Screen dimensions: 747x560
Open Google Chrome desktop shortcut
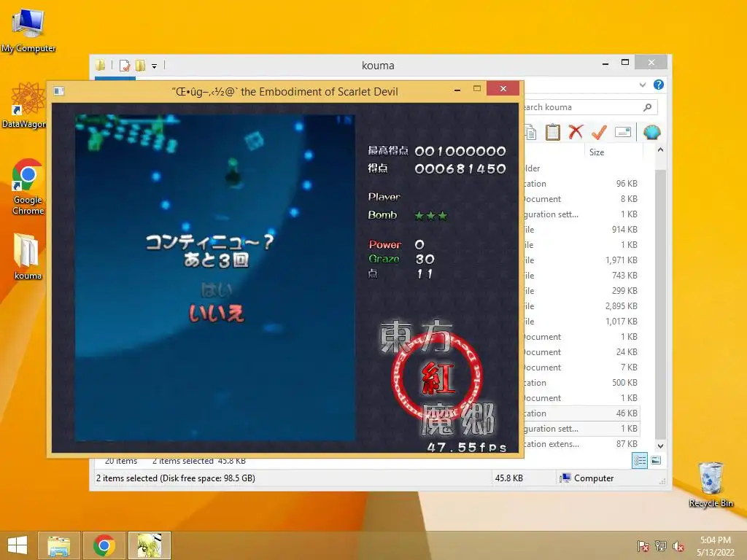[28, 187]
